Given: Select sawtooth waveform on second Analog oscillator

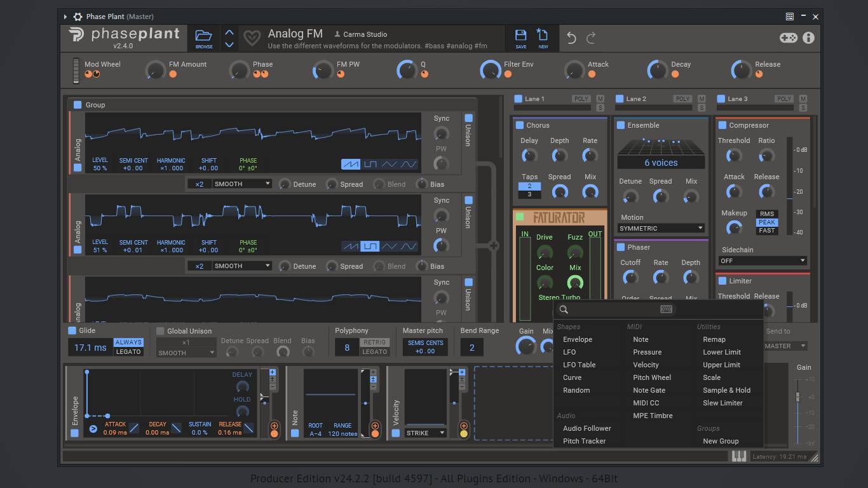Looking at the screenshot, I should tap(351, 247).
